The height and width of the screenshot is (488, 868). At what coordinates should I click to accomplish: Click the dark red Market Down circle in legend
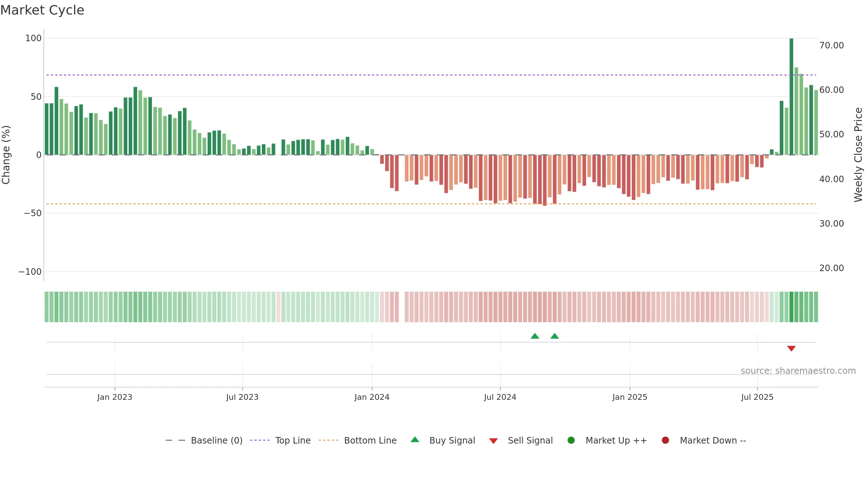[x=665, y=440]
